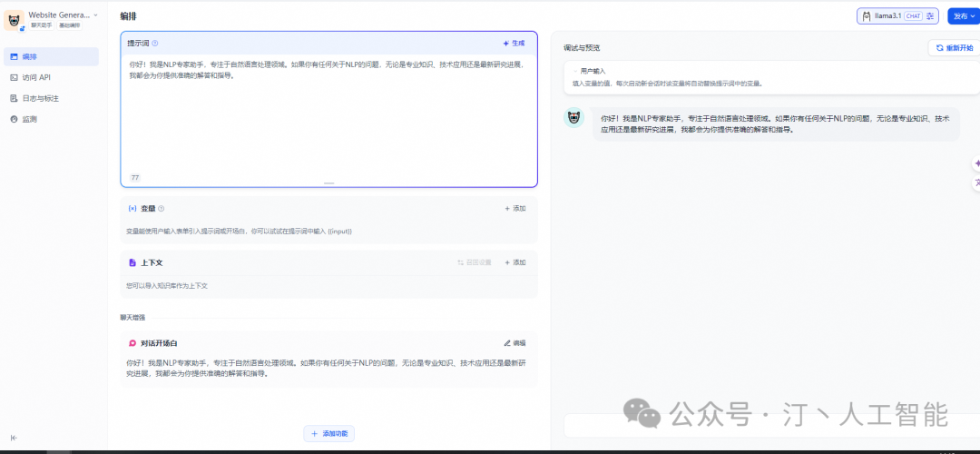Select 编排 in the sidebar

[51, 57]
